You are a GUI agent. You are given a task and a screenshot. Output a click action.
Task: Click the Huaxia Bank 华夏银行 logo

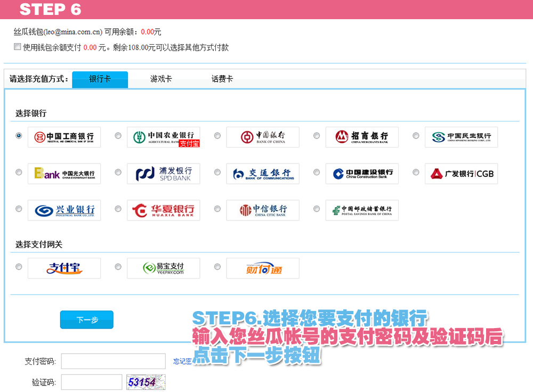coord(164,210)
